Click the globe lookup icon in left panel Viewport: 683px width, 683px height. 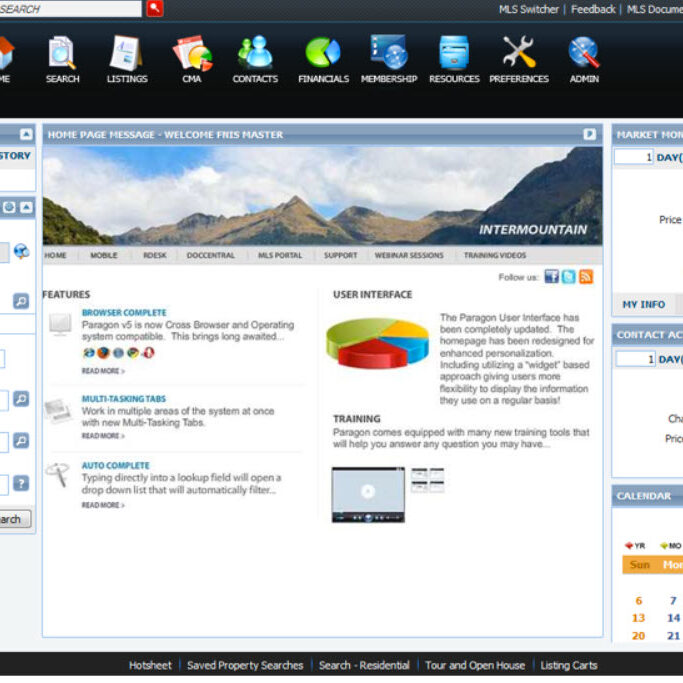tap(21, 251)
